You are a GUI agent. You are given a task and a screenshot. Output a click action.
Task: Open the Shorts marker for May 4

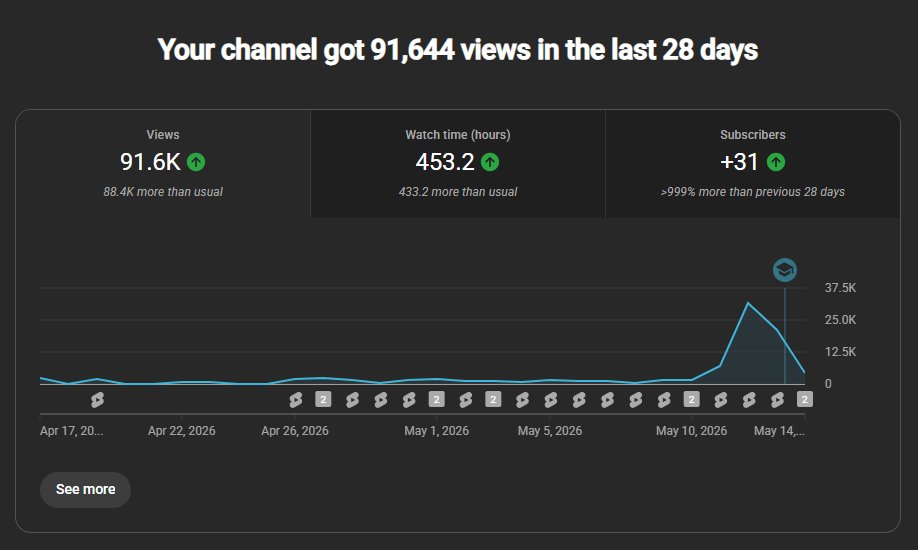522,399
